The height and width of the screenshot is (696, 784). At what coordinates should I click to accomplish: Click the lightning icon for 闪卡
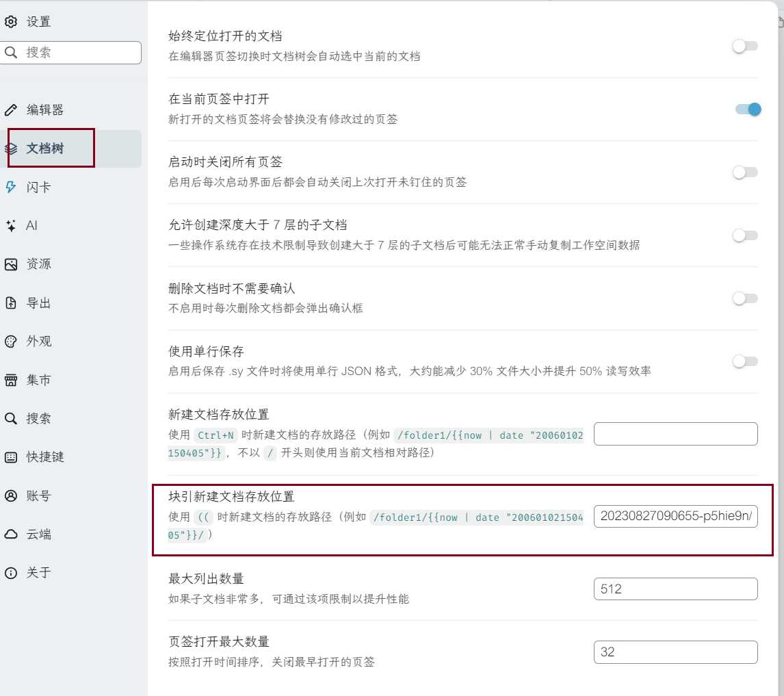point(11,187)
